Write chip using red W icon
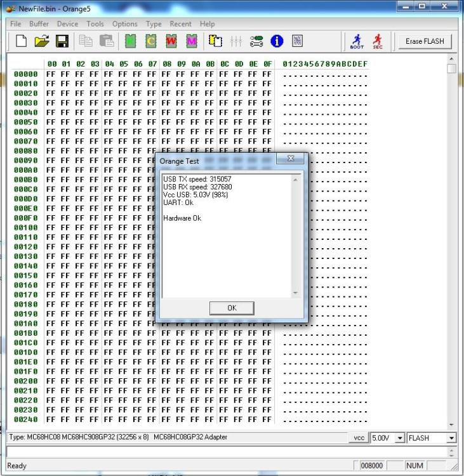The width and height of the screenshot is (464, 476). 171,41
